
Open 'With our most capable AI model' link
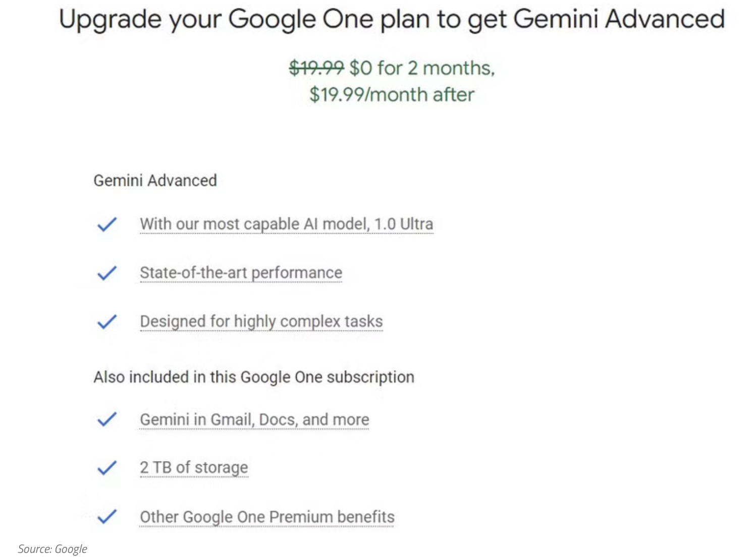tap(286, 224)
